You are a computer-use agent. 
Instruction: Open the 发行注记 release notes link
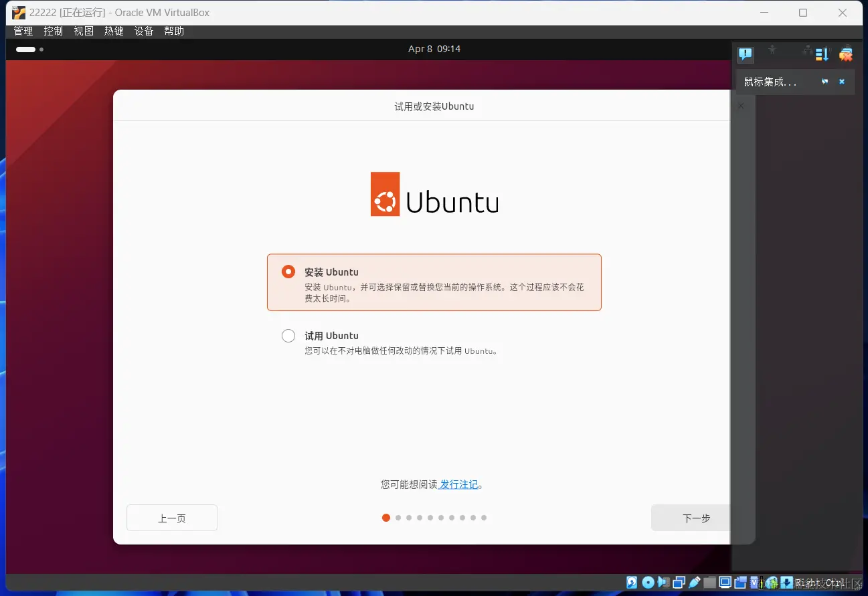coord(459,484)
